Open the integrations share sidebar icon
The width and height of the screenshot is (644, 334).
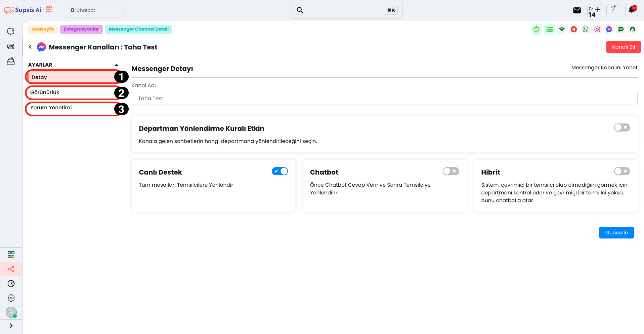point(11,269)
